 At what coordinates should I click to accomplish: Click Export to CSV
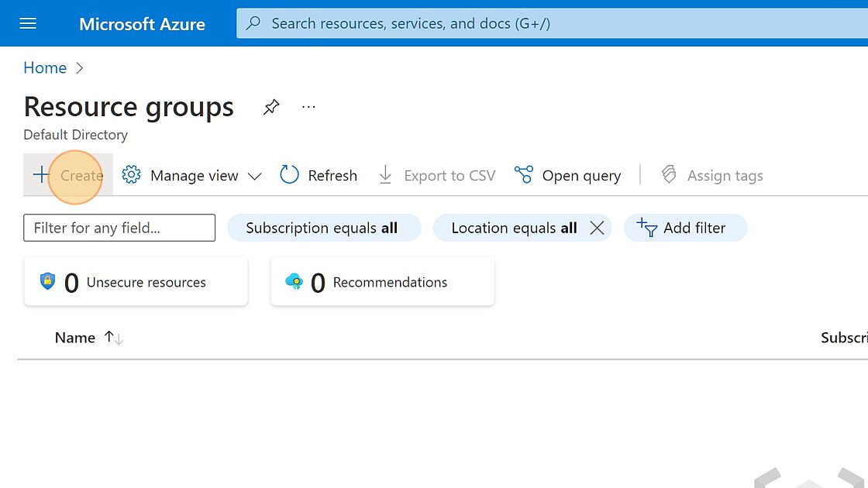coord(437,175)
